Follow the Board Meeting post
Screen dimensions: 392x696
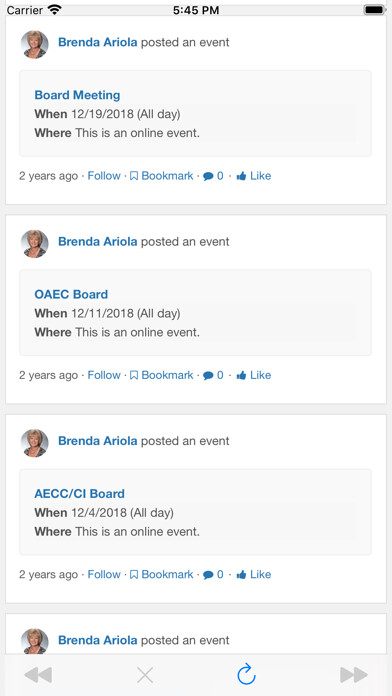coord(104,176)
